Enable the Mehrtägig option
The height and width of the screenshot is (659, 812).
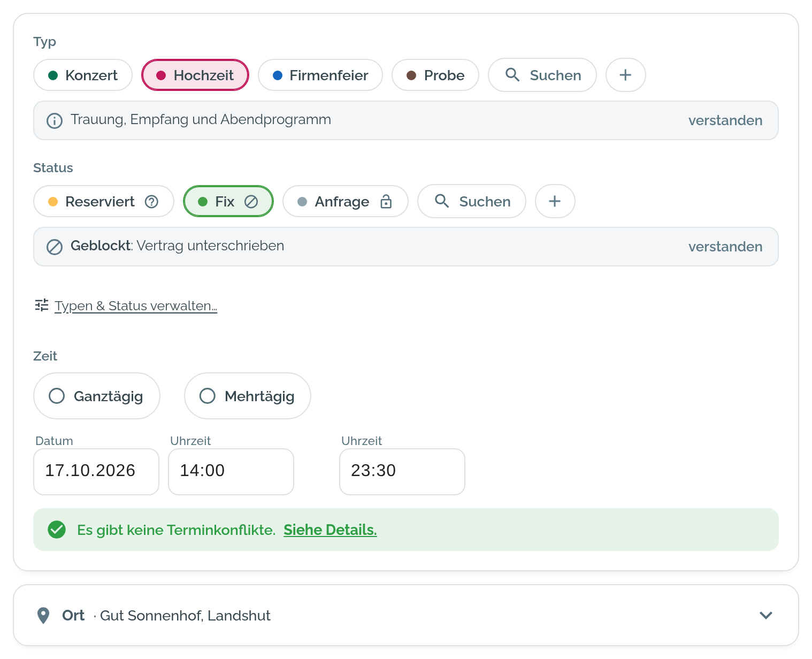coord(248,396)
